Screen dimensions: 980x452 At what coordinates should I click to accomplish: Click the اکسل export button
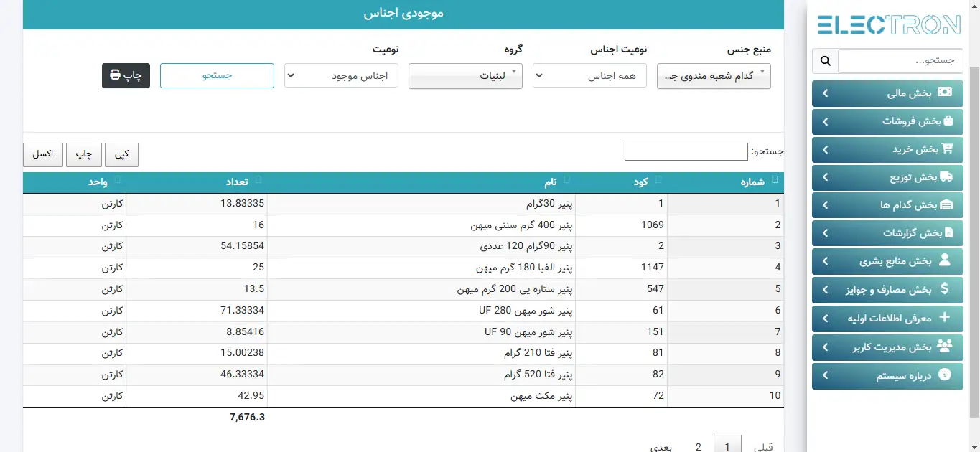click(x=43, y=154)
